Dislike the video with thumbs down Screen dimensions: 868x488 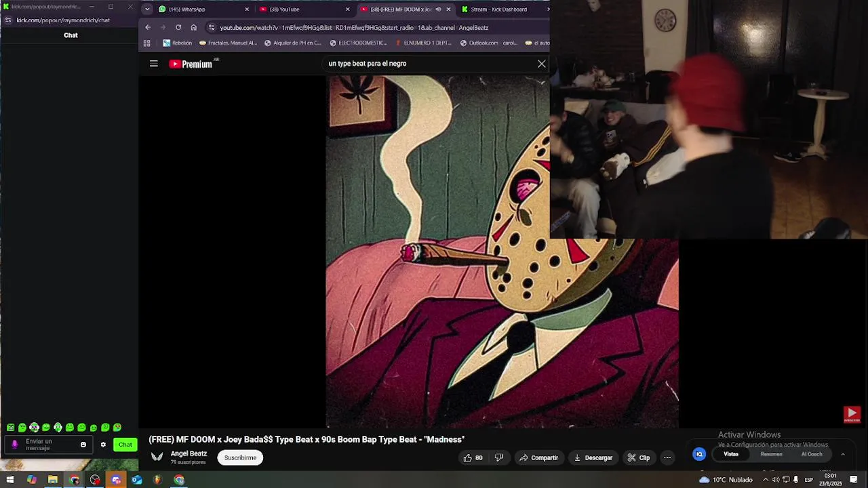tap(499, 457)
